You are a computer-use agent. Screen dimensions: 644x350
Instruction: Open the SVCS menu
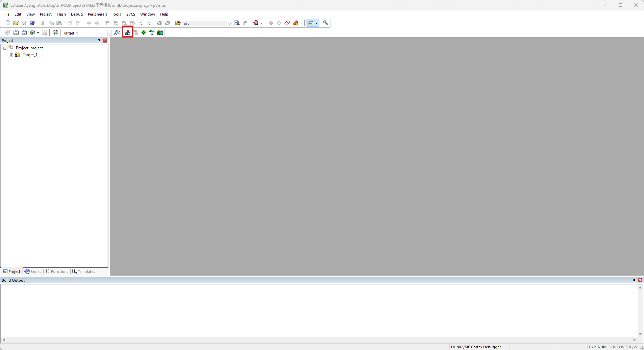pos(131,14)
